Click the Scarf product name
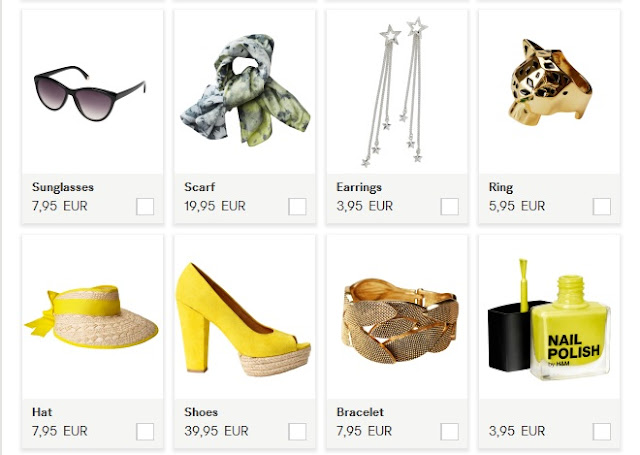 pyautogui.click(x=199, y=187)
